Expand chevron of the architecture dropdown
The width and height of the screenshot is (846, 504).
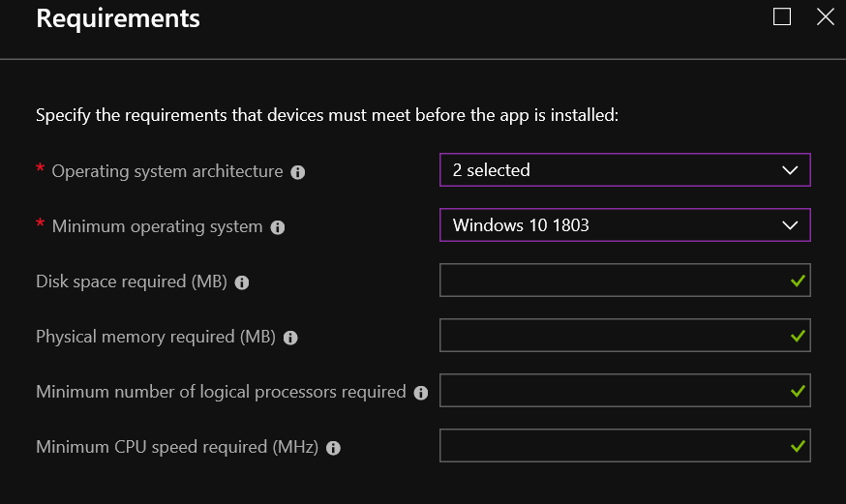pos(790,171)
